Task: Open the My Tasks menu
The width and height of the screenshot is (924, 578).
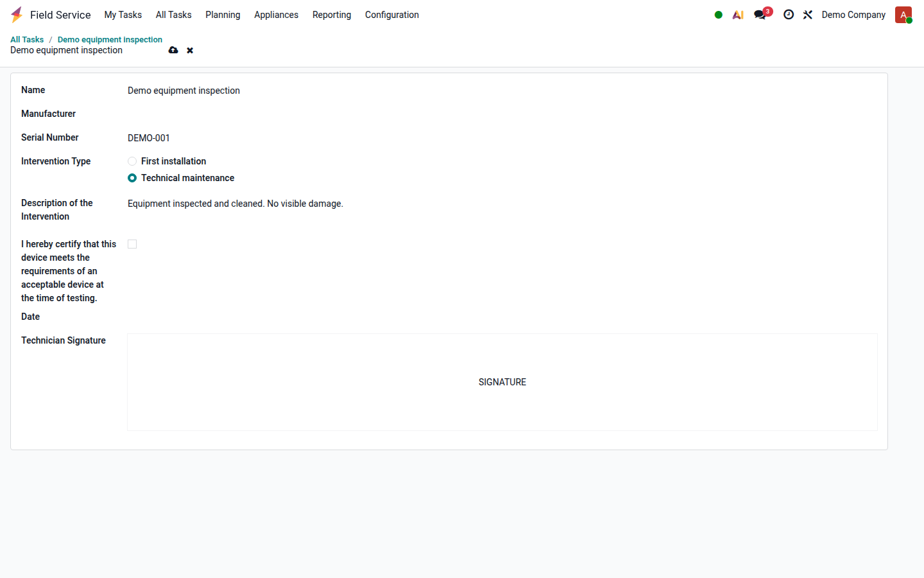Action: pyautogui.click(x=123, y=15)
